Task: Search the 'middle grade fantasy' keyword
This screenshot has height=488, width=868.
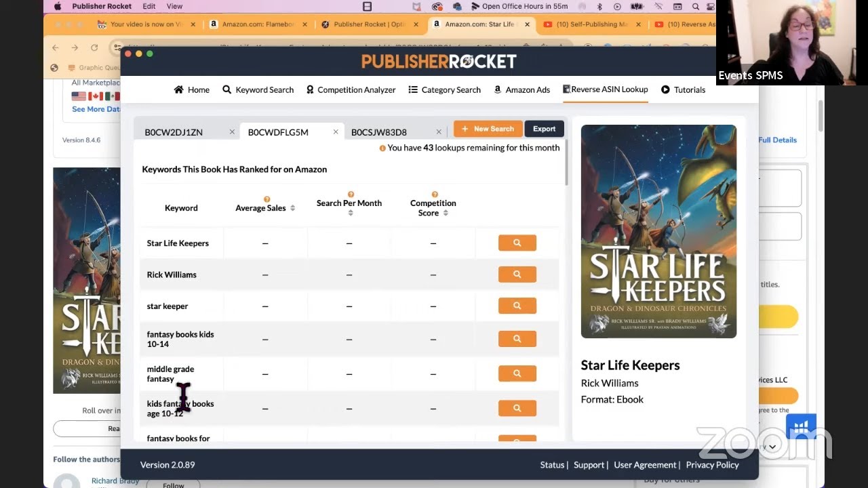Action: point(517,373)
